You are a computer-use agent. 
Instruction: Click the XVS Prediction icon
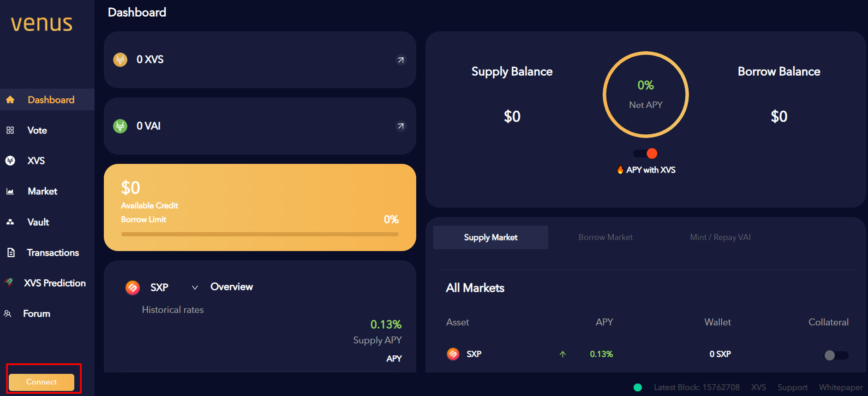tap(9, 282)
